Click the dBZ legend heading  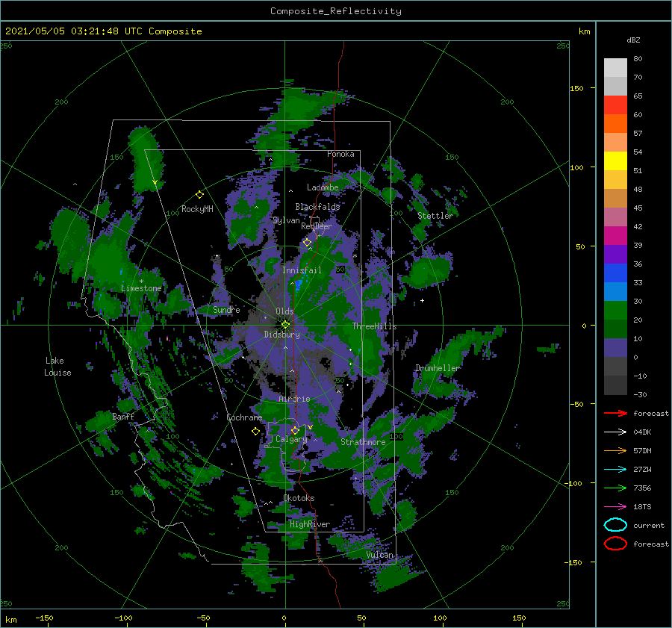(x=633, y=40)
